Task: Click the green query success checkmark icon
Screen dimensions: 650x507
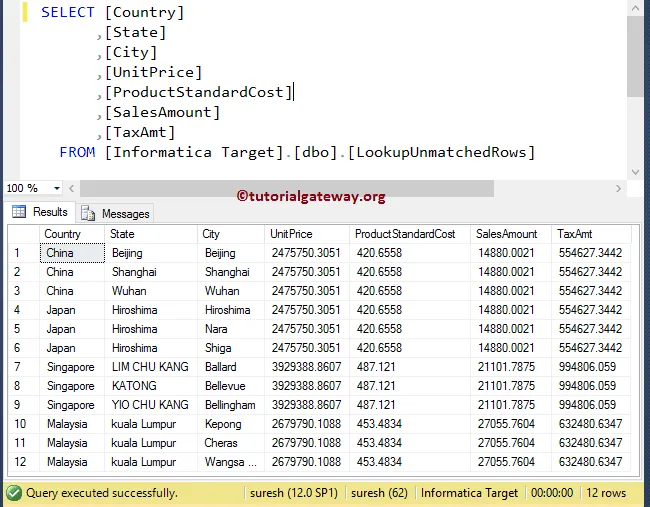Action: [x=14, y=493]
